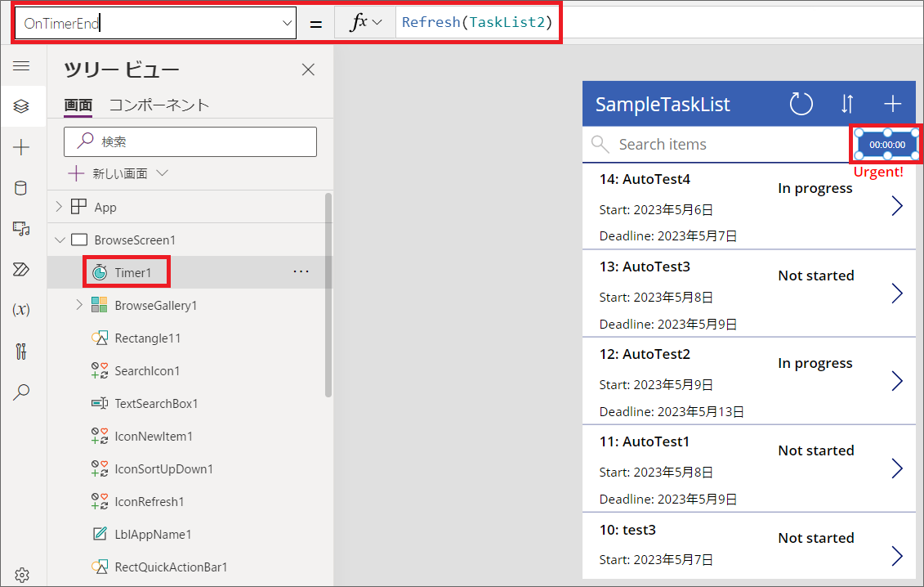This screenshot has width=924, height=587.
Task: Close the ツリー ビュー panel
Action: [x=308, y=69]
